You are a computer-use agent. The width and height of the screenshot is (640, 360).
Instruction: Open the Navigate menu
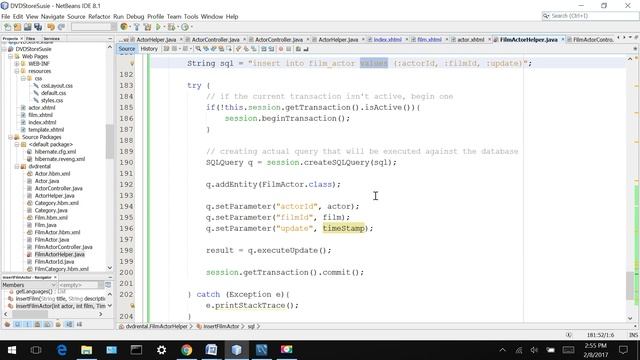52,16
